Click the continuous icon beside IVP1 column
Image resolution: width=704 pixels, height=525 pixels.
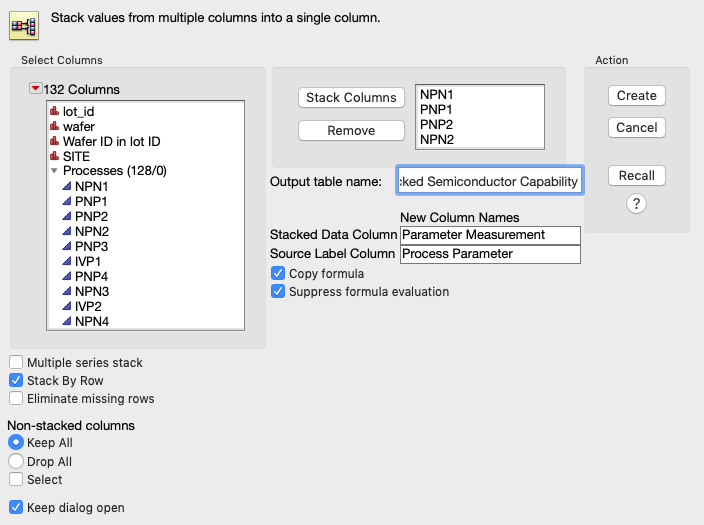[x=66, y=262]
